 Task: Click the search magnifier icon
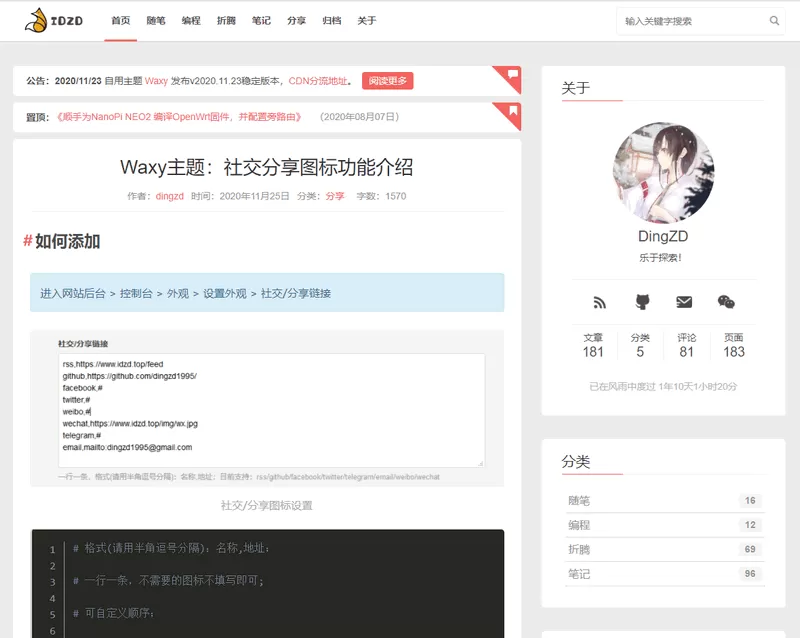coord(774,21)
